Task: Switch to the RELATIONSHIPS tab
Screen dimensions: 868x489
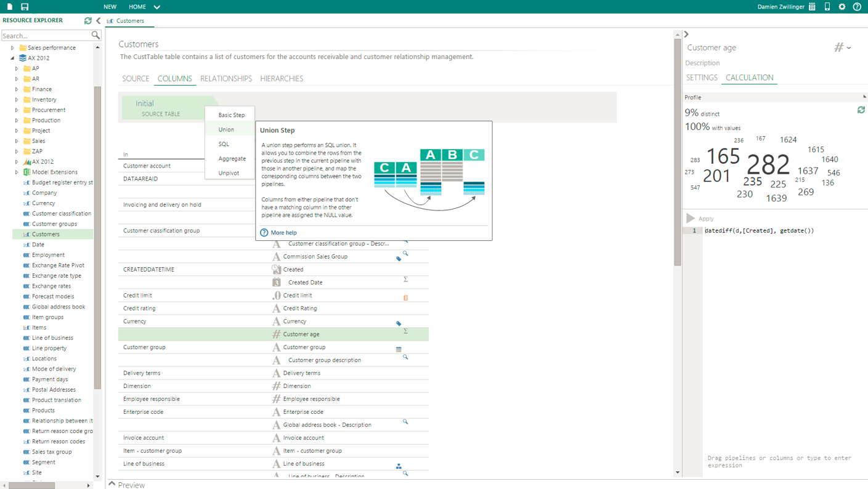Action: tap(225, 79)
